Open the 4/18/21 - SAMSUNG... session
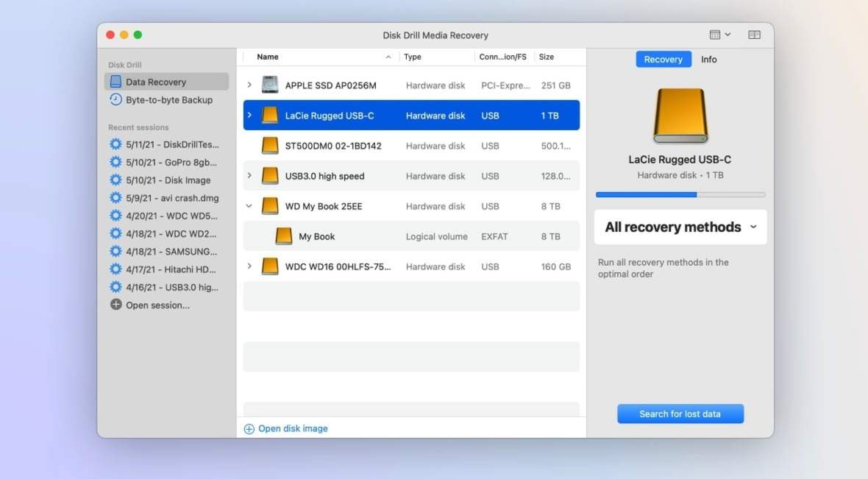This screenshot has height=479, width=868. (171, 252)
